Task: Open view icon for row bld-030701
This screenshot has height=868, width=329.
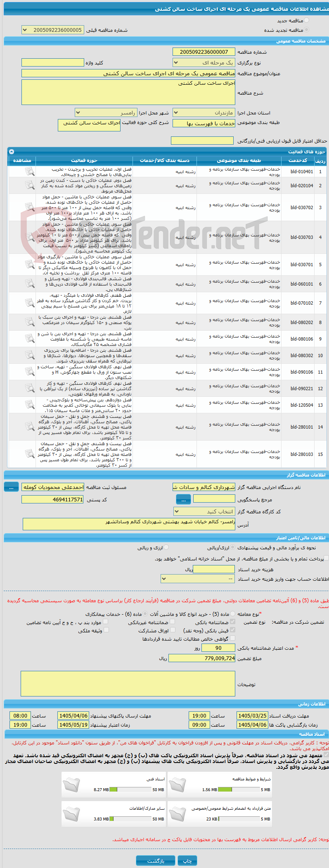Action: 30,265
